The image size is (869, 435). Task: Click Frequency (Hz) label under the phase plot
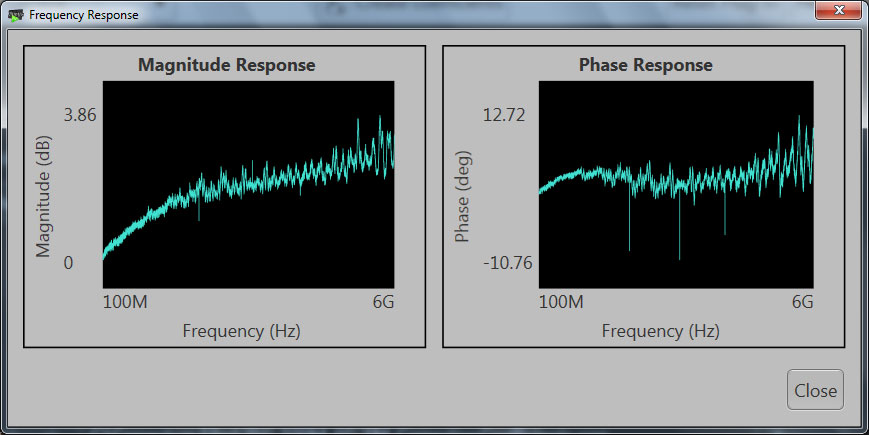pyautogui.click(x=660, y=331)
